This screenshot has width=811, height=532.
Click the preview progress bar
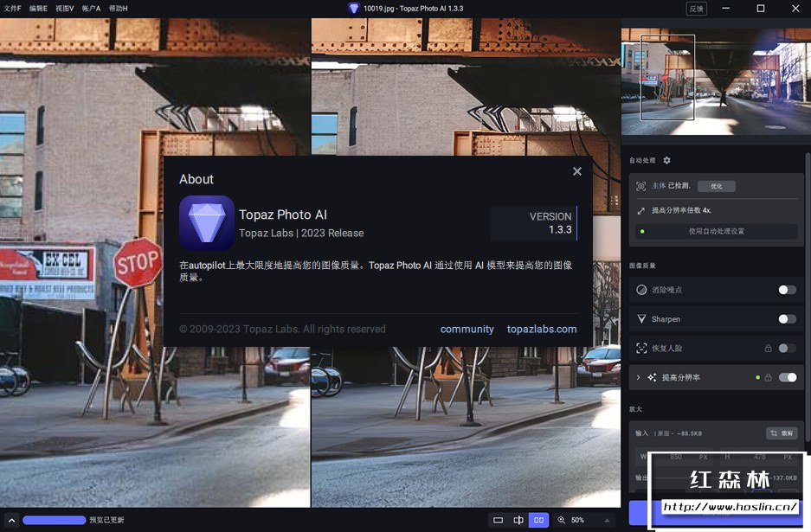click(55, 520)
